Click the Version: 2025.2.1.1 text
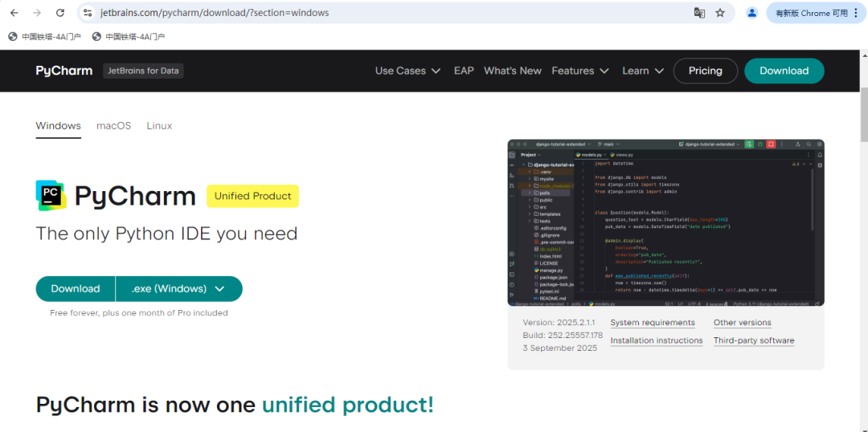 (x=559, y=323)
